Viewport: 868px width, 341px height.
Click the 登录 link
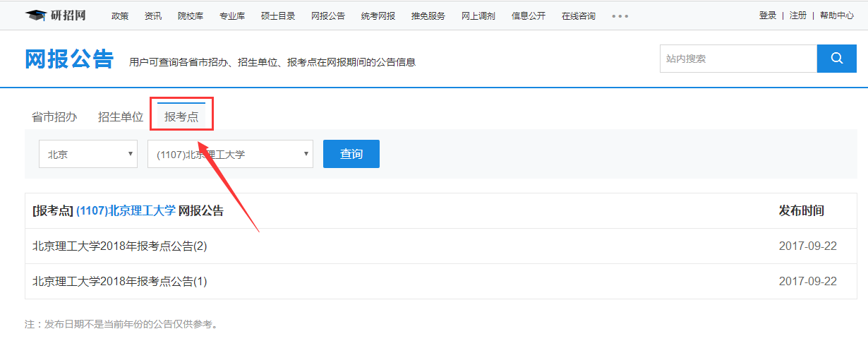pyautogui.click(x=768, y=16)
